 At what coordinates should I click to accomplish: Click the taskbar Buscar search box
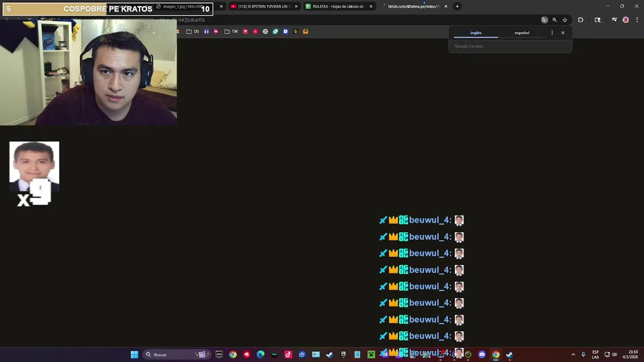click(x=176, y=354)
